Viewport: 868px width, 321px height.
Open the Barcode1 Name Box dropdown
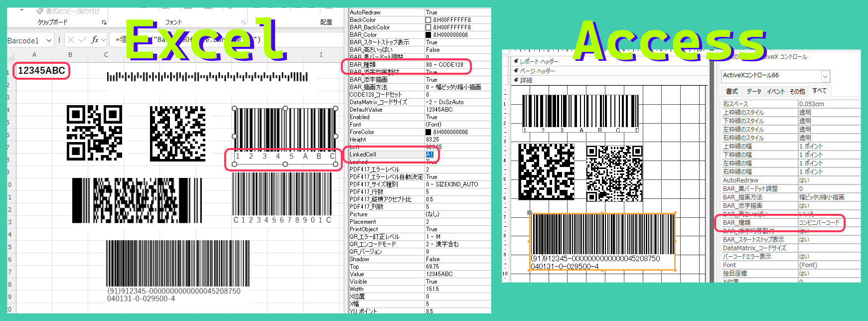tap(49, 40)
